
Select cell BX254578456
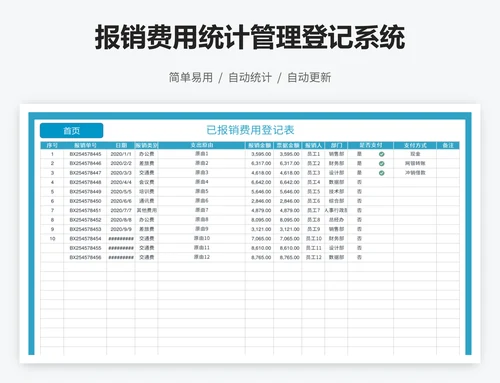click(85, 257)
